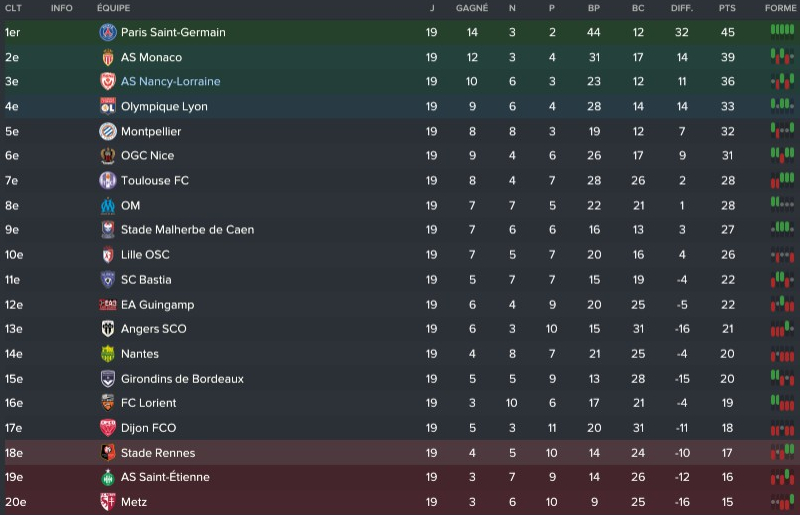Click the Olympique Lyon crest icon

click(x=108, y=106)
